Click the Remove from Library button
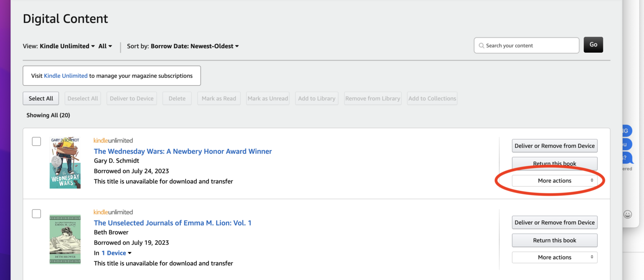The height and width of the screenshot is (280, 644). click(373, 98)
